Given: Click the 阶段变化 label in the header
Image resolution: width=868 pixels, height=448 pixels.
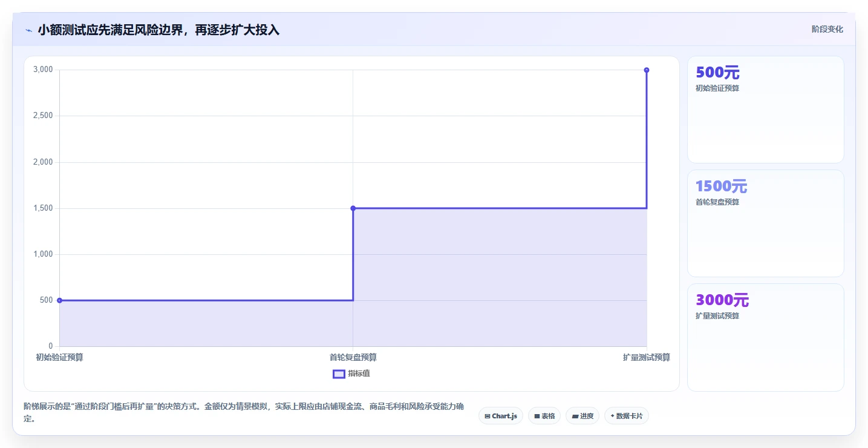Looking at the screenshot, I should [x=827, y=29].
